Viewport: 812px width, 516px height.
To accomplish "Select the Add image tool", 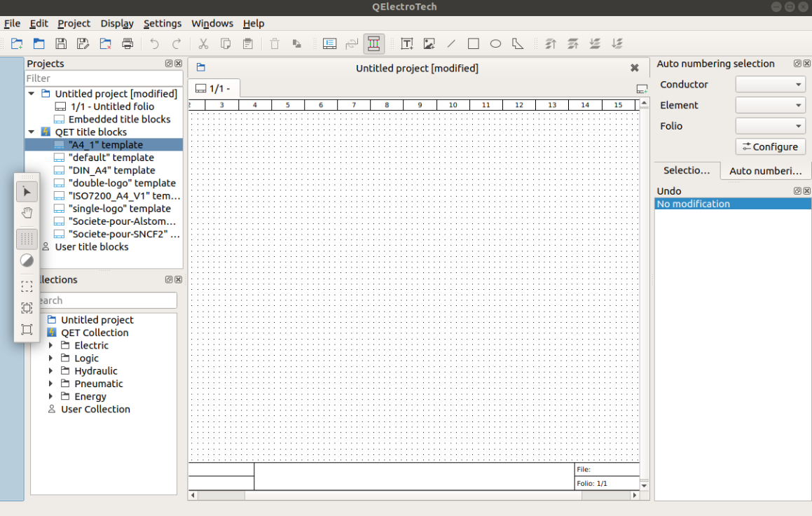I will coord(429,44).
